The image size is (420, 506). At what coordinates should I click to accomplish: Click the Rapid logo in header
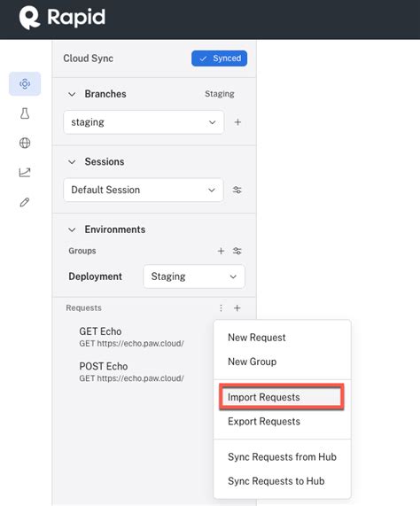point(62,18)
